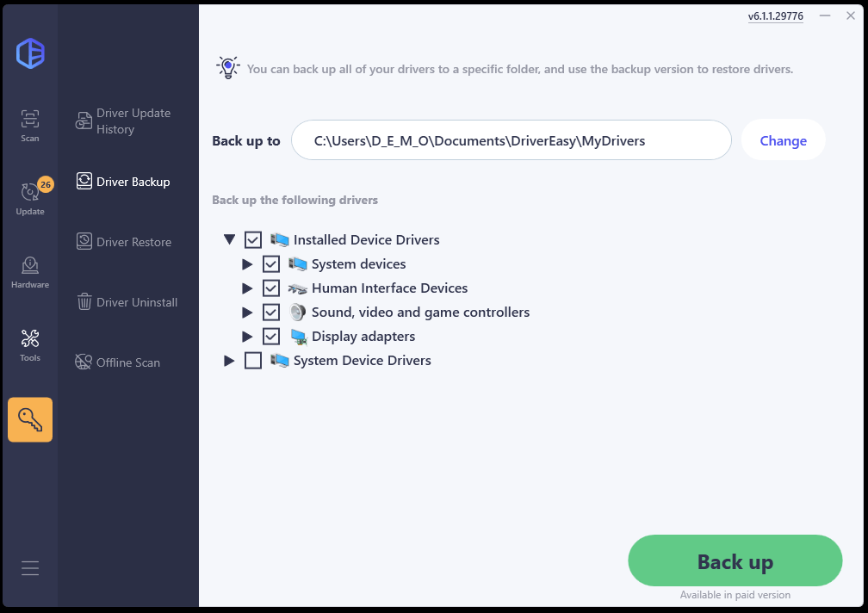Open Driver Uninstall page
The image size is (868, 613).
(x=127, y=302)
